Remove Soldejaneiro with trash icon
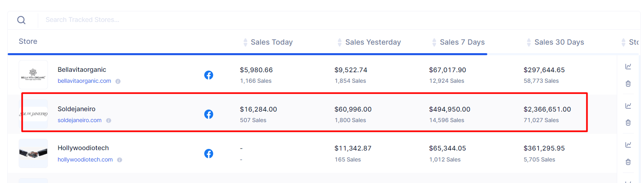Image resolution: width=644 pixels, height=183 pixels. [x=628, y=123]
